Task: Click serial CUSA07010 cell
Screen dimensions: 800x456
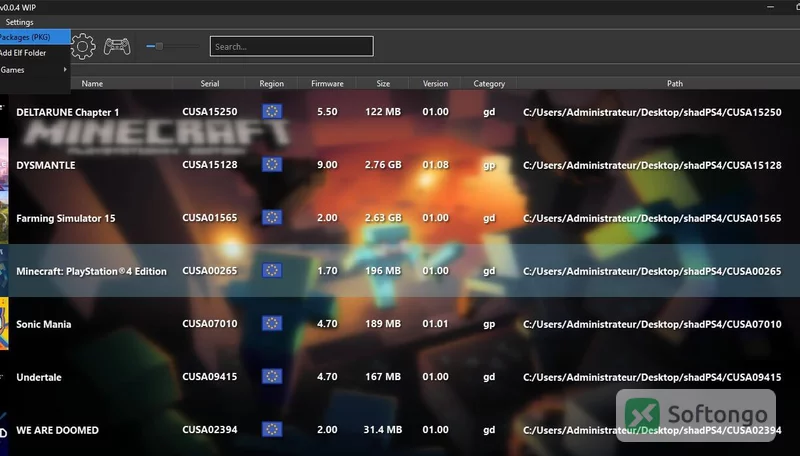Action: pos(210,324)
